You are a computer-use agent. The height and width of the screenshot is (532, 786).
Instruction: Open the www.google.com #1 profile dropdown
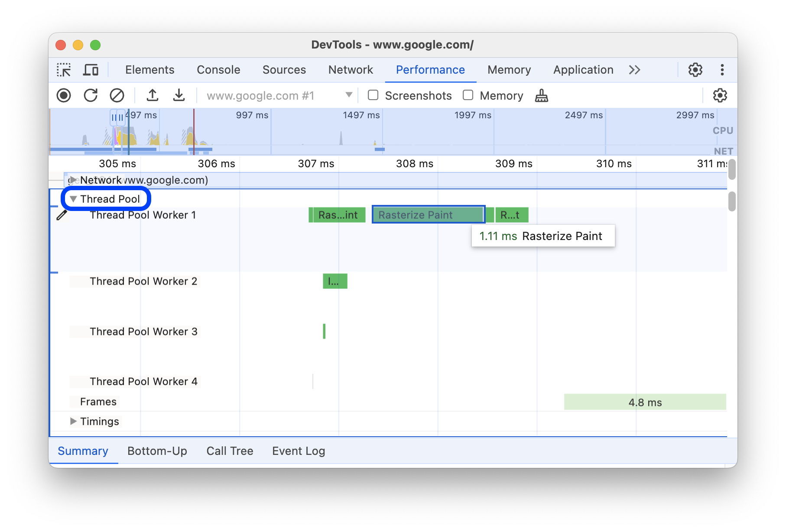[348, 95]
